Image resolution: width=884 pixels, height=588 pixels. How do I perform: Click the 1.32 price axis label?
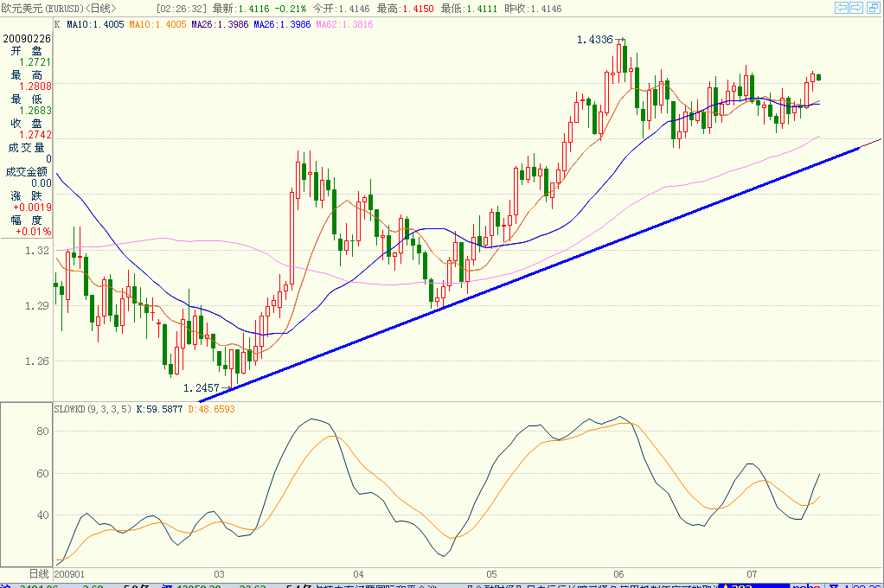point(37,250)
